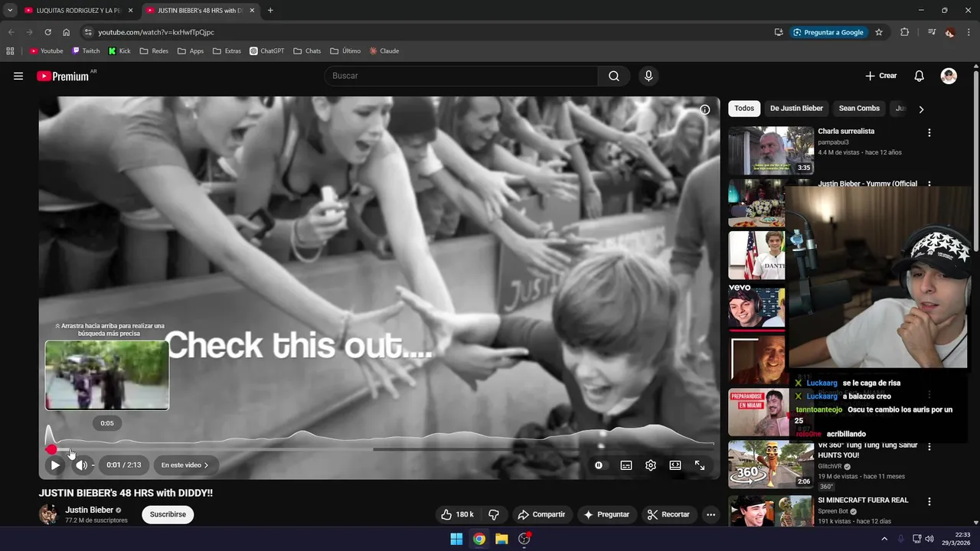Open options for Charla surrealista video
The height and width of the screenshot is (551, 980).
point(929,133)
